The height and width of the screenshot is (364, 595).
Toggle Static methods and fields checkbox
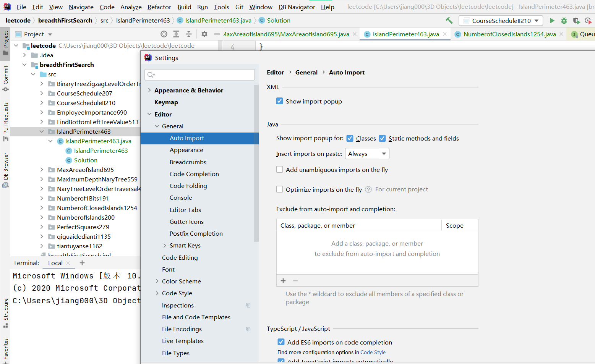tap(382, 138)
